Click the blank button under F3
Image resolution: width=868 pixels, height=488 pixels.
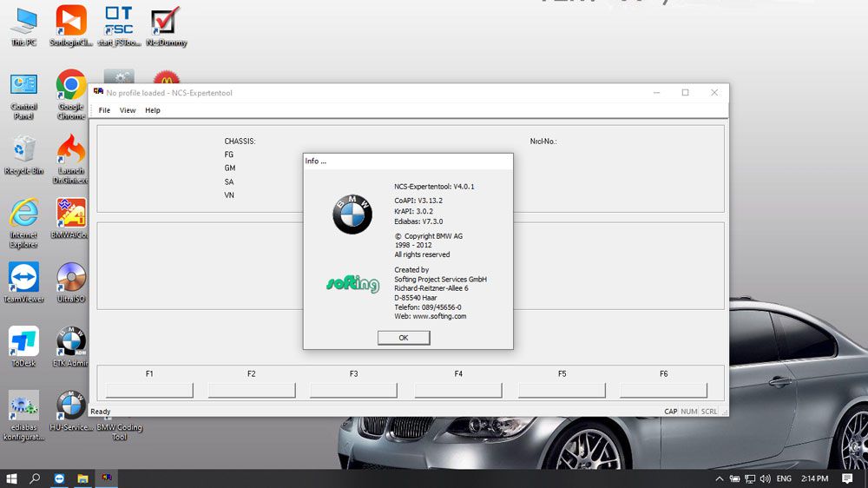point(354,390)
